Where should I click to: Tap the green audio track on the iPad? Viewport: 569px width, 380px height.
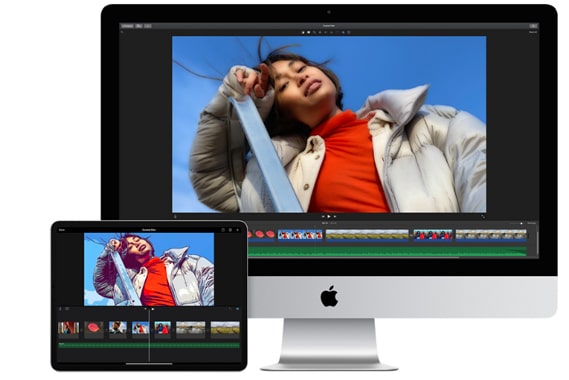coord(149,345)
